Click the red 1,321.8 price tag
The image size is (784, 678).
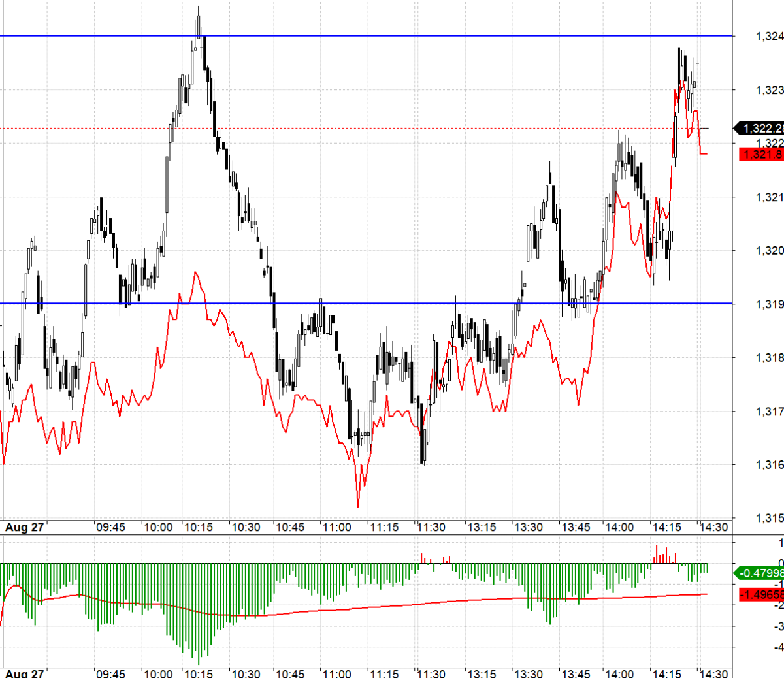761,155
